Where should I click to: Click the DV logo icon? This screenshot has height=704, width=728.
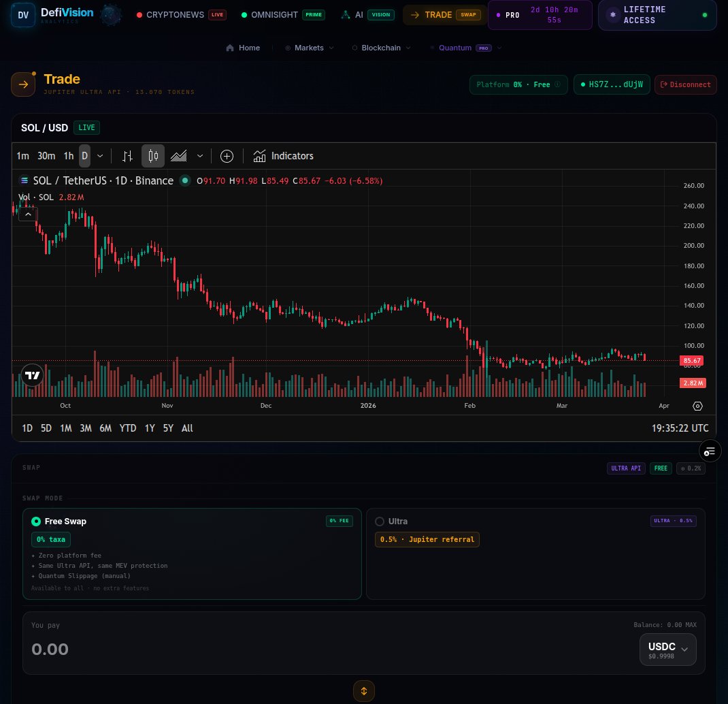coord(23,14)
